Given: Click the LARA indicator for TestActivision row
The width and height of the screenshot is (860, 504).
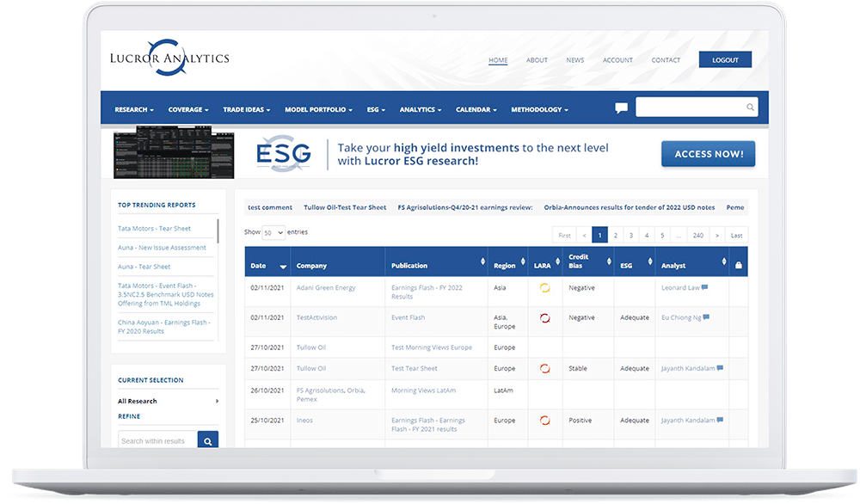Looking at the screenshot, I should [x=544, y=318].
